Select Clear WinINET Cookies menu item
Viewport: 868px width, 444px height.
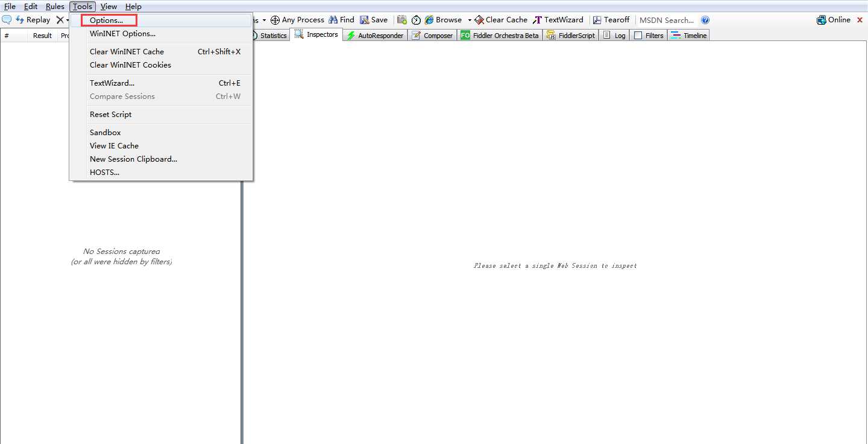tap(161, 65)
